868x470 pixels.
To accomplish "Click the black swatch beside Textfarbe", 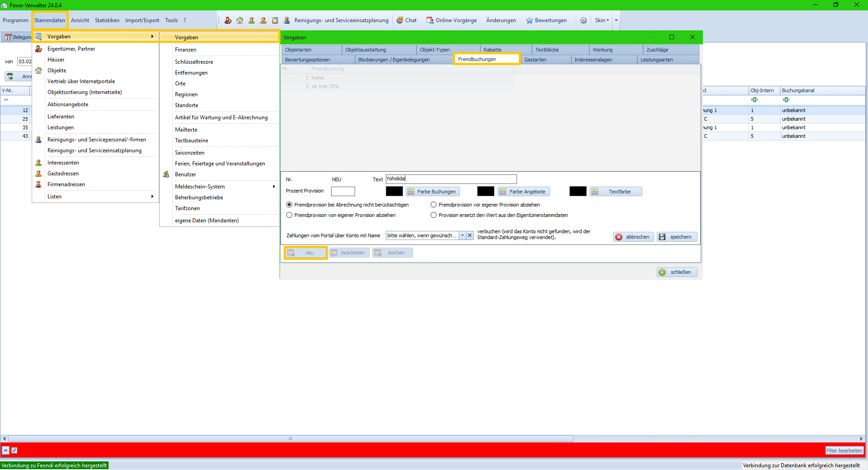I will tap(578, 191).
